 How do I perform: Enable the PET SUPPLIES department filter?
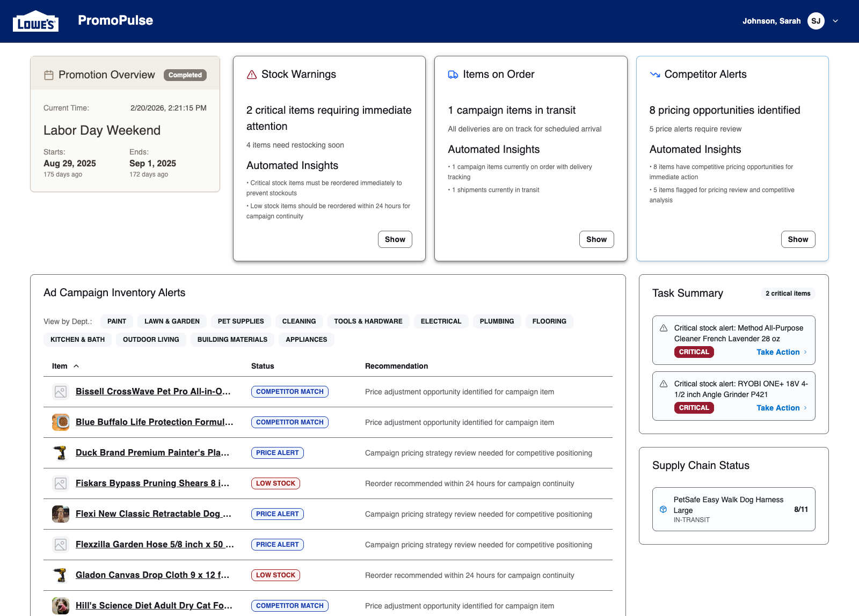tap(241, 321)
